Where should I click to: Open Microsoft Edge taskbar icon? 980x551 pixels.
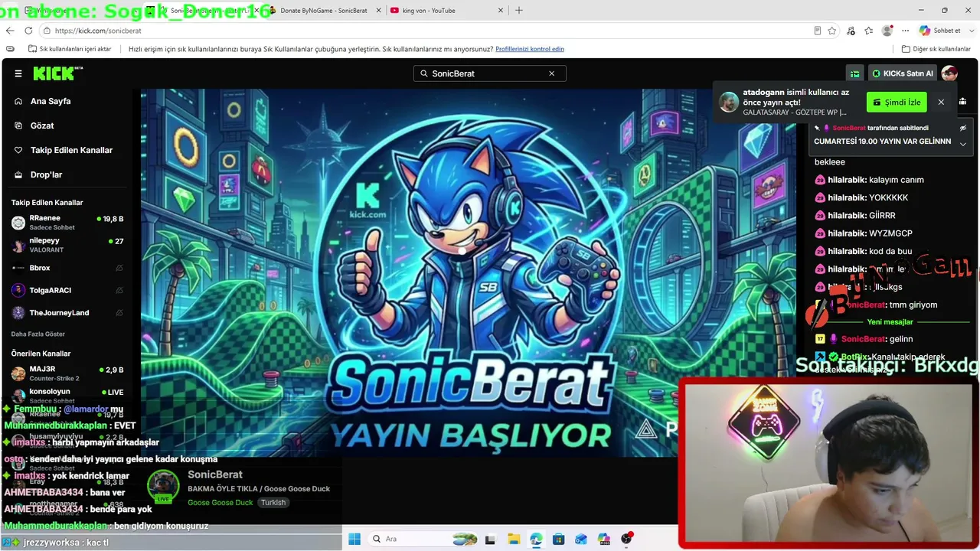click(536, 539)
